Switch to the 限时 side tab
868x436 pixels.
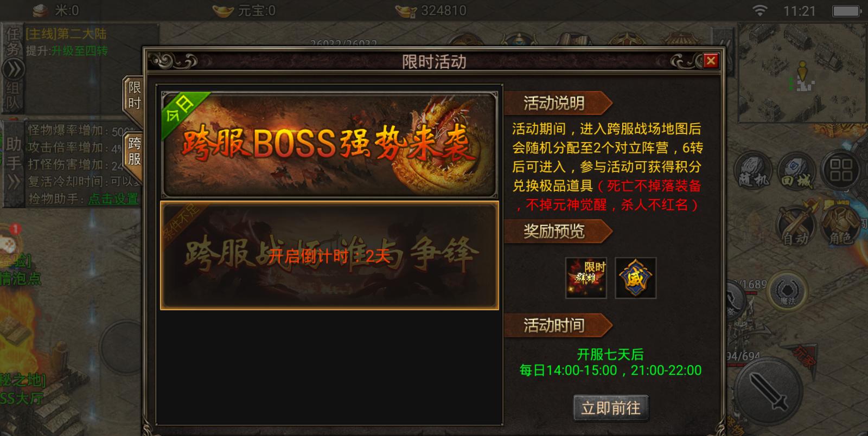134,95
